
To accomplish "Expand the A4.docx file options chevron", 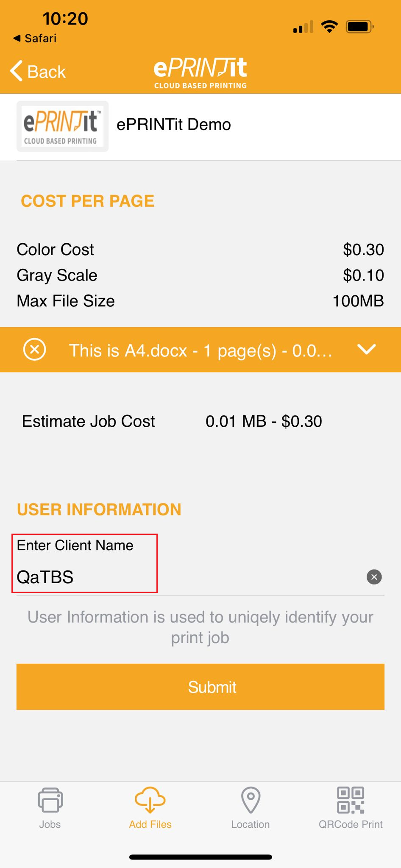I will point(367,349).
